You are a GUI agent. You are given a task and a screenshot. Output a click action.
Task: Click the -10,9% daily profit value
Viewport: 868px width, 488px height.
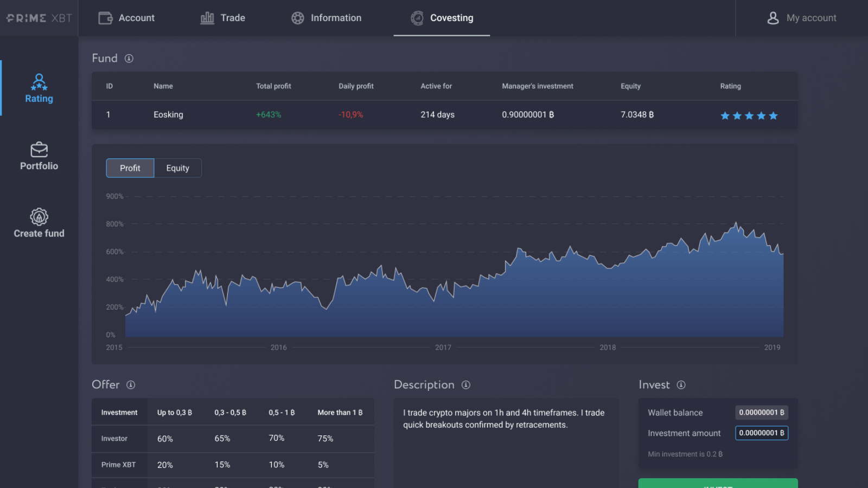pos(351,115)
